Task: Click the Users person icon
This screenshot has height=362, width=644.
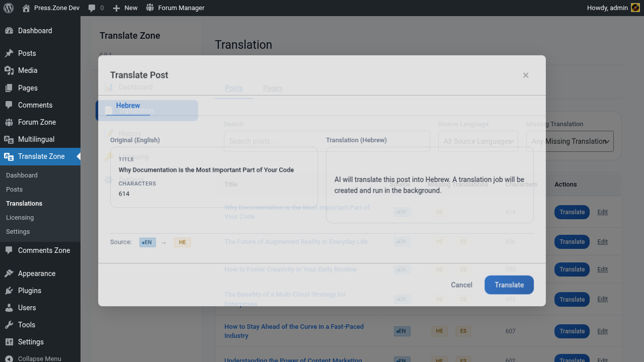Action: pos(9,308)
